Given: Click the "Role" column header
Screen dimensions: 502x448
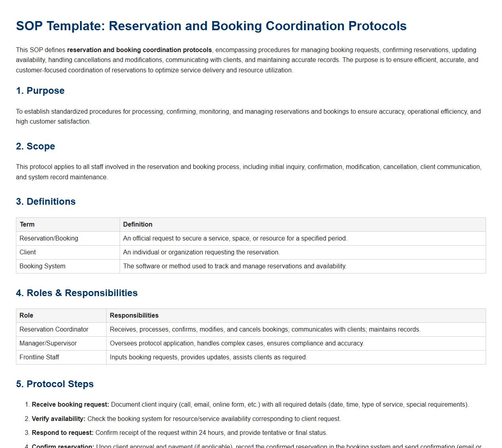Looking at the screenshot, I should tap(26, 316).
